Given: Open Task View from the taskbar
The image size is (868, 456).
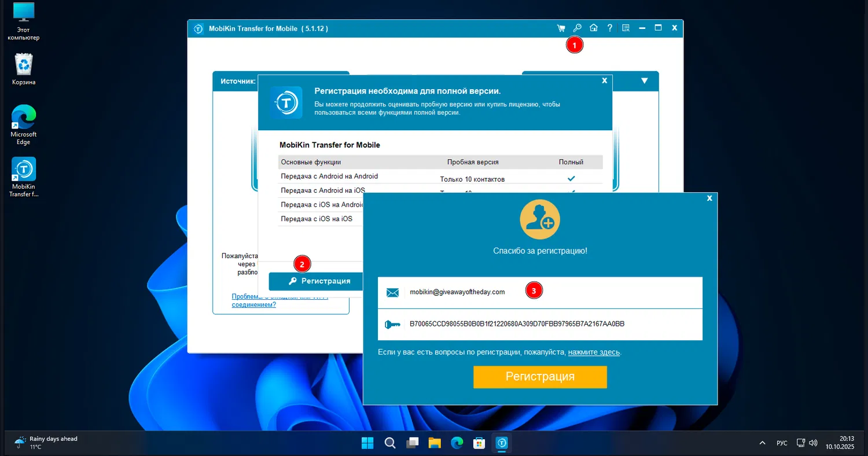Looking at the screenshot, I should click(x=413, y=443).
